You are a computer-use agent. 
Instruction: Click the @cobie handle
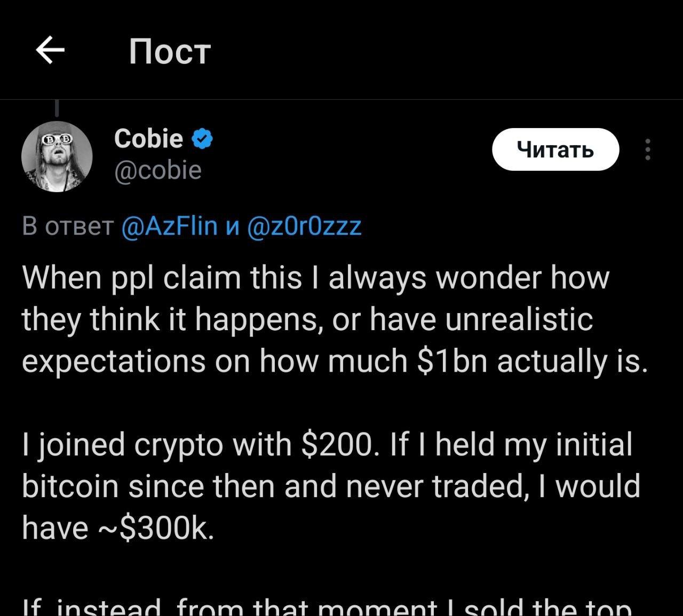pyautogui.click(x=158, y=171)
